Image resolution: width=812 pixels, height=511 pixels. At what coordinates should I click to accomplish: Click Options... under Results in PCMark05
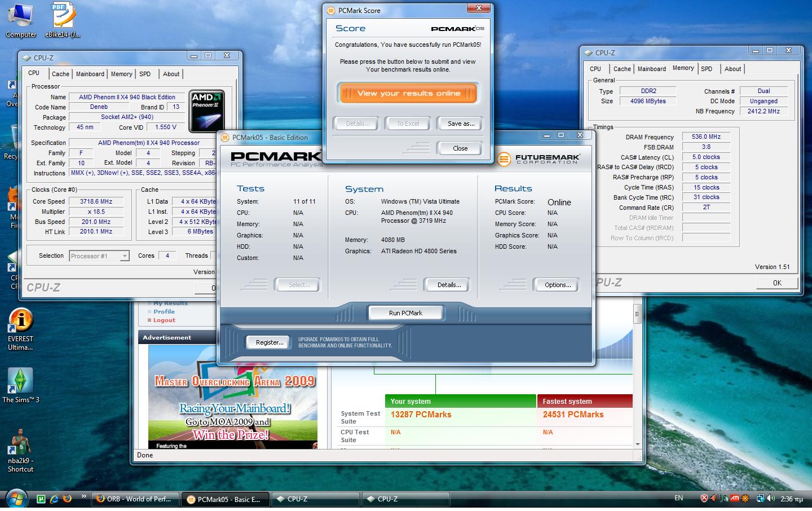[557, 285]
